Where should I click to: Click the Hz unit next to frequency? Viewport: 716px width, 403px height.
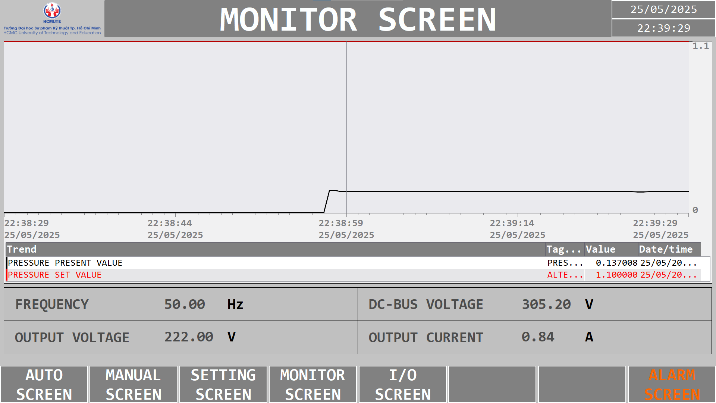pyautogui.click(x=235, y=304)
